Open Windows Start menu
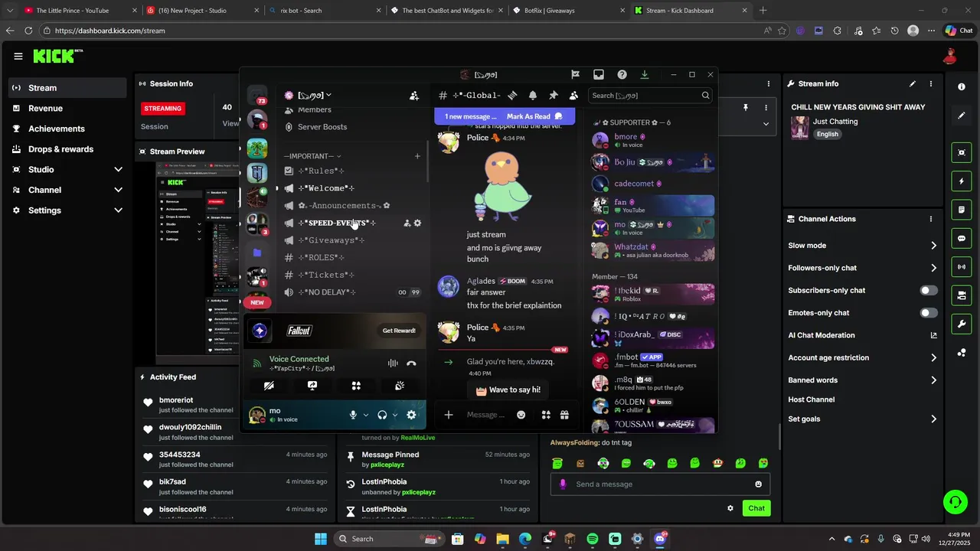Screen dimensions: 980x551 point(321,539)
